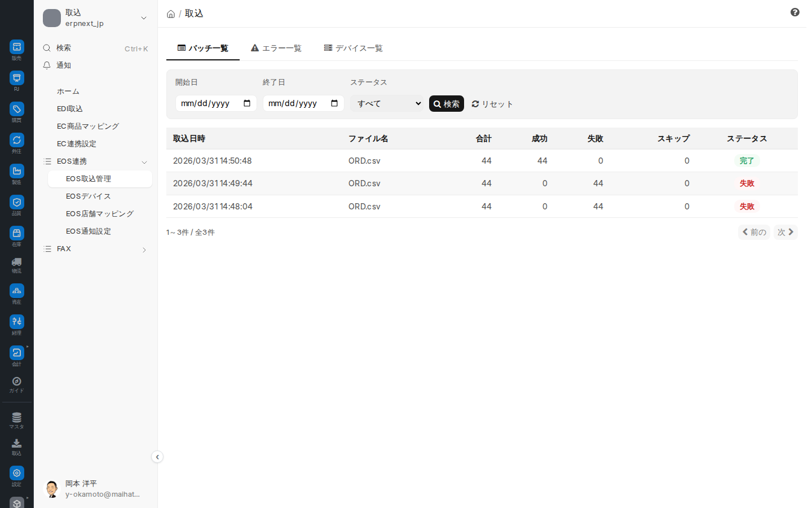Open the RJ module icon
Screen dimensions: 812x508
point(17,78)
